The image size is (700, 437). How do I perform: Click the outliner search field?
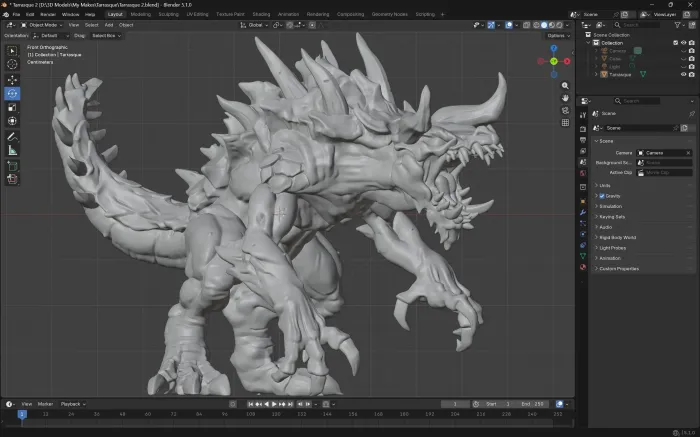click(x=636, y=25)
